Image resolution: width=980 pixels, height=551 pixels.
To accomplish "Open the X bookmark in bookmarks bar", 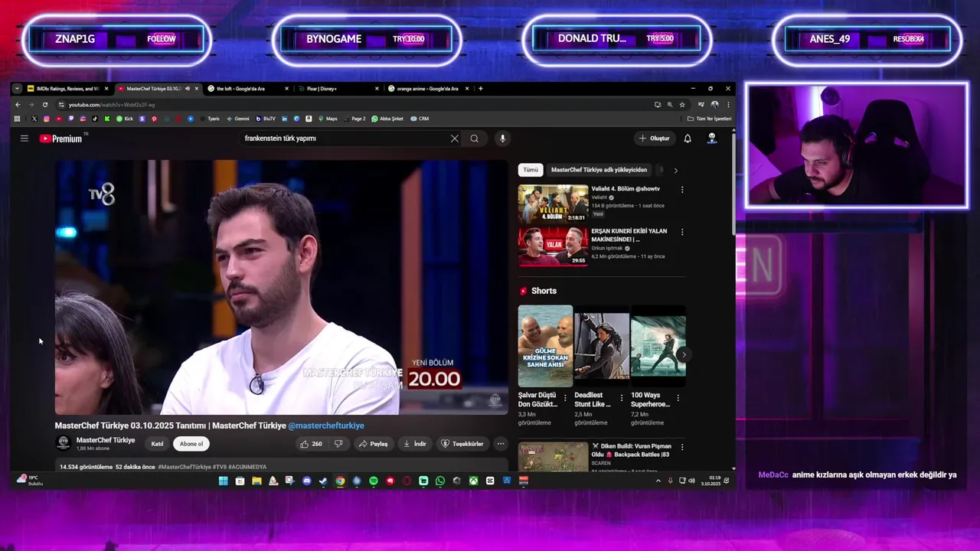I will [34, 119].
